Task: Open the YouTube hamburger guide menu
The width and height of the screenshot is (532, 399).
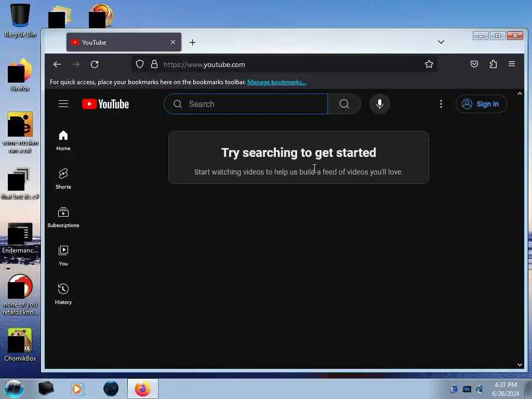Action: coord(63,104)
